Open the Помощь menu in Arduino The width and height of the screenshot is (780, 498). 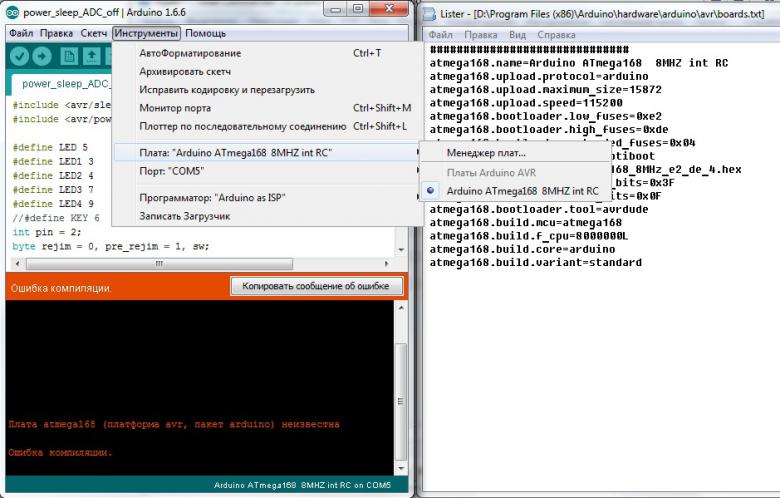tap(205, 33)
